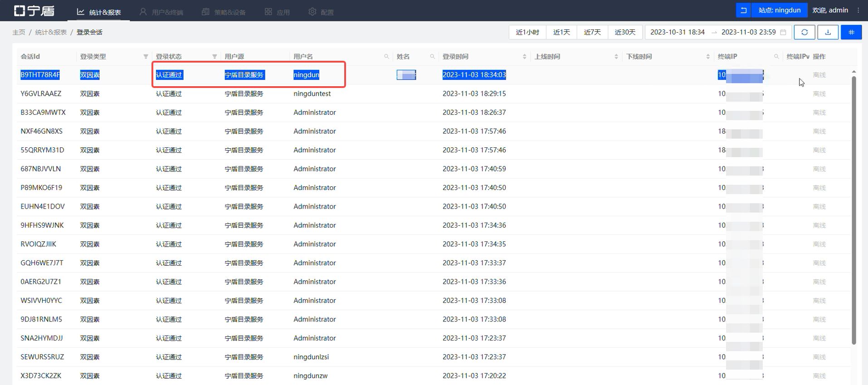Click the 会话Id column header
Screen dimensions: 868x385
tap(30, 57)
